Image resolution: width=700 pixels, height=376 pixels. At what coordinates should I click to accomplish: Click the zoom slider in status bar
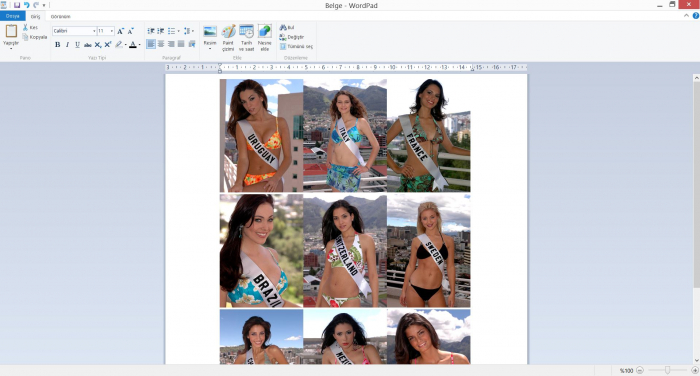[x=667, y=370]
